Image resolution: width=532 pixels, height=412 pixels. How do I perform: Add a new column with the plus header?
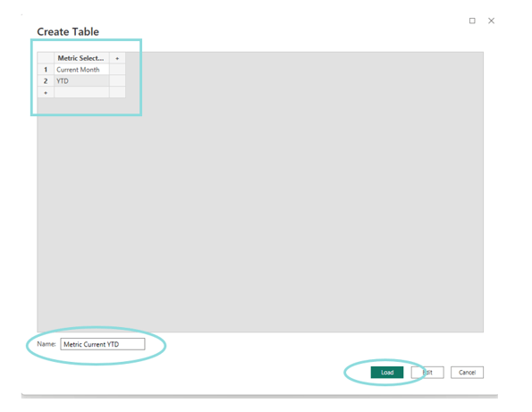(117, 58)
